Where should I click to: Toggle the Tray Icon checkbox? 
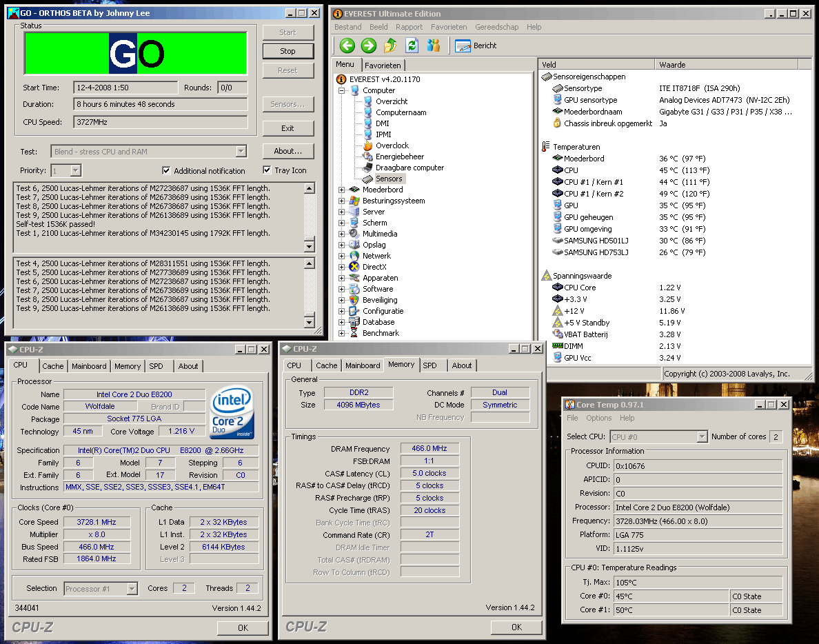[267, 170]
